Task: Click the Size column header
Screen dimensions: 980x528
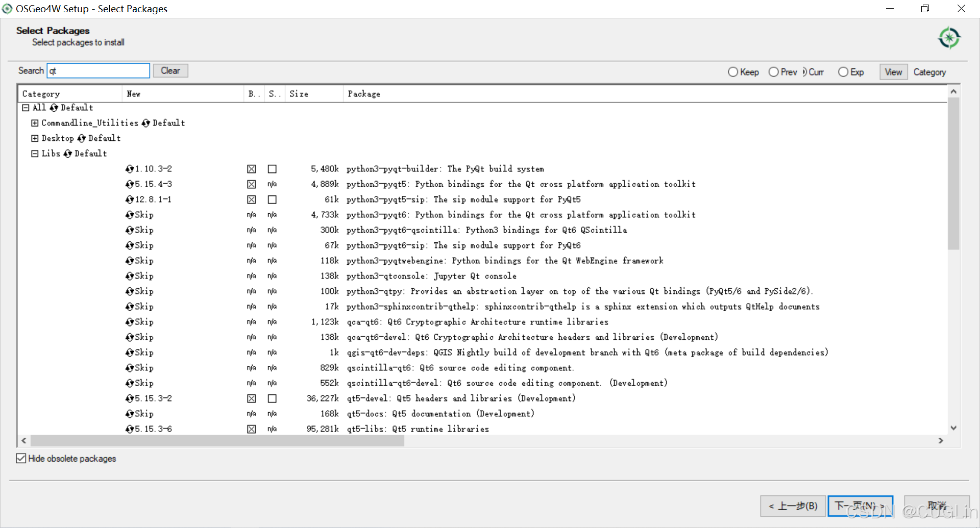Action: (314, 94)
